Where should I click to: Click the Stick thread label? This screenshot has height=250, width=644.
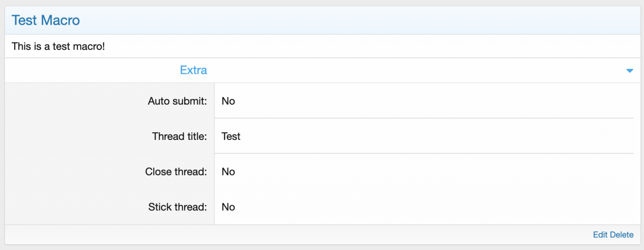point(178,207)
